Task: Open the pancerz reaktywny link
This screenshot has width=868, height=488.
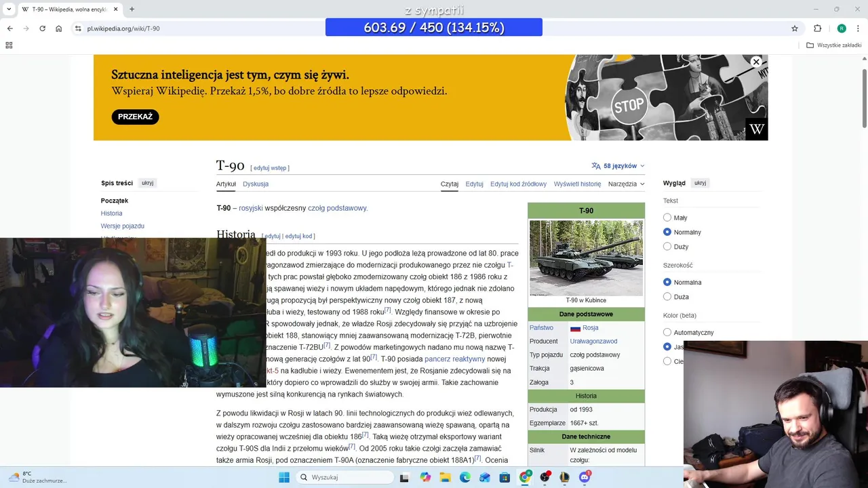Action: tap(454, 359)
